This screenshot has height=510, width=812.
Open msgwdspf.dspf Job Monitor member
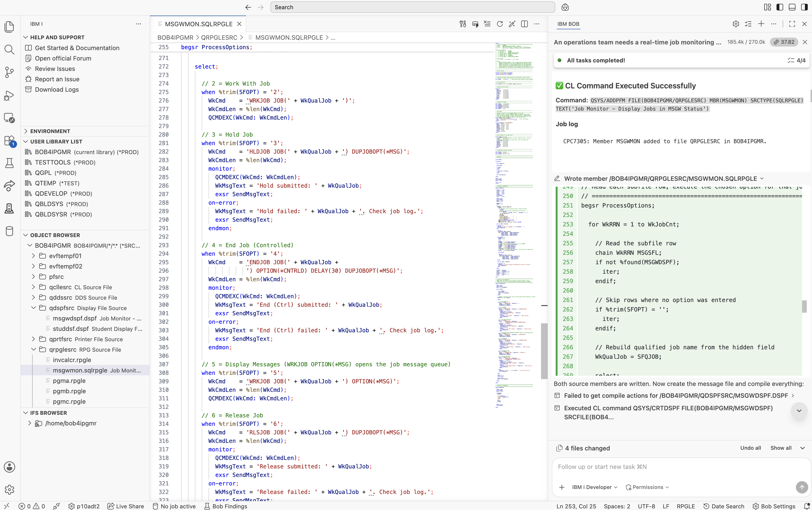coord(97,318)
